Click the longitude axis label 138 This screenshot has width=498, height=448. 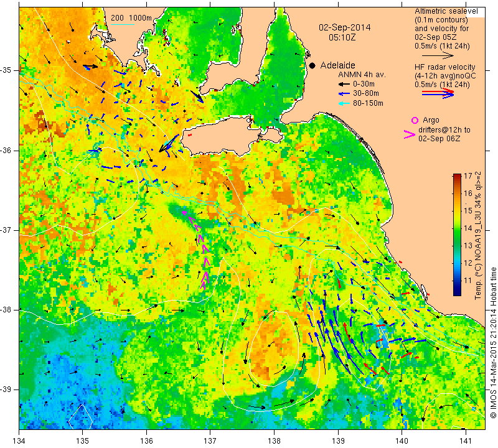(274, 441)
